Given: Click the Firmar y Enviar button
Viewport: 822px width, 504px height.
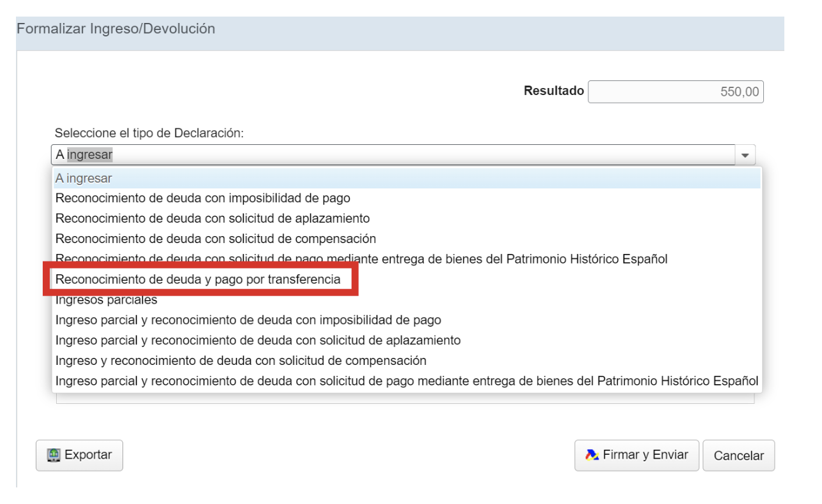Looking at the screenshot, I should coord(636,456).
